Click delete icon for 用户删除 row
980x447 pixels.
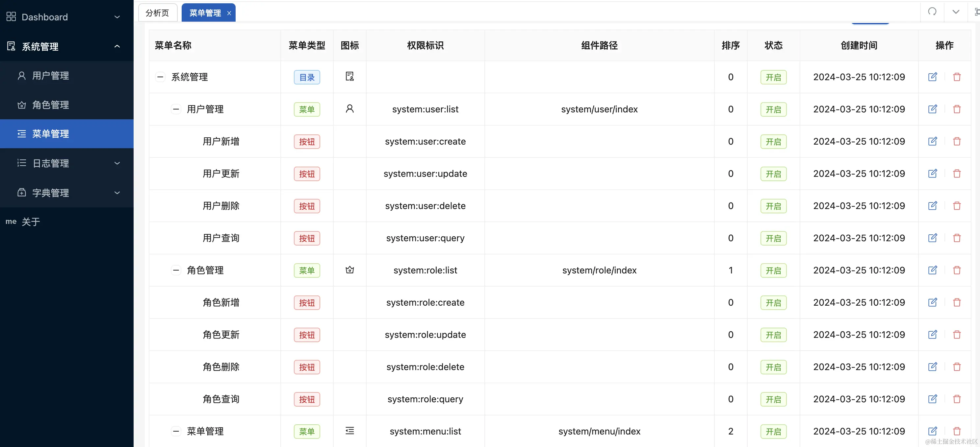click(957, 206)
